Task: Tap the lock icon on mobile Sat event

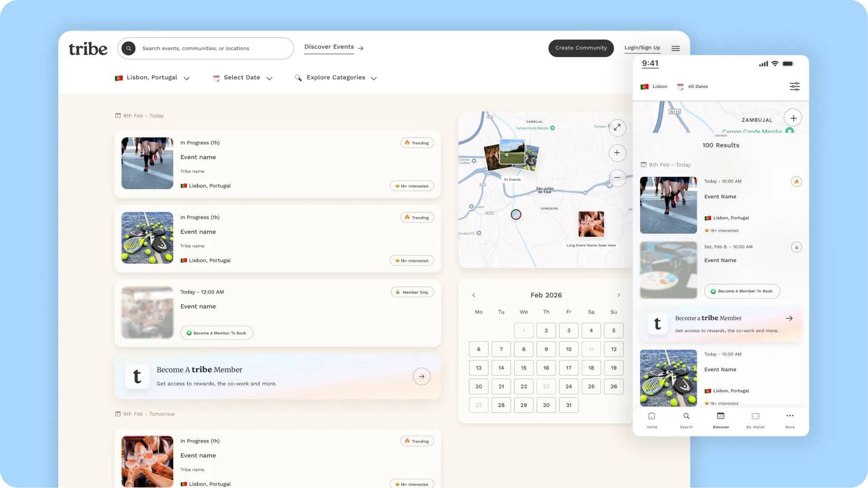Action: click(x=797, y=247)
